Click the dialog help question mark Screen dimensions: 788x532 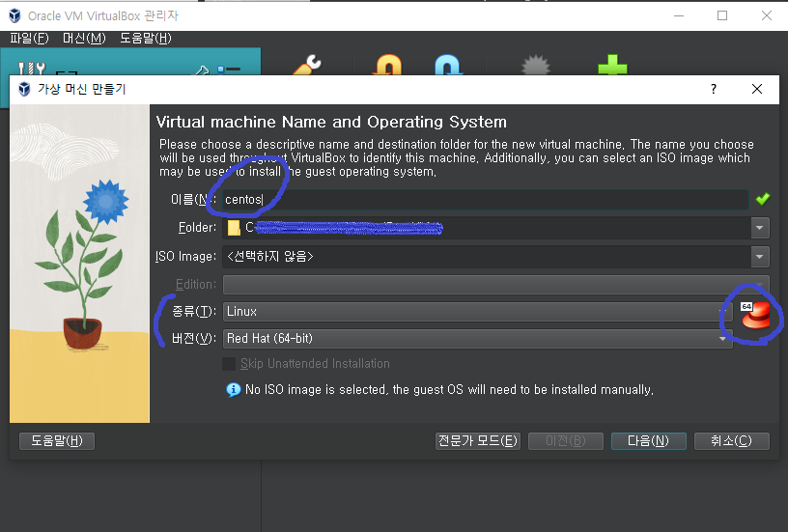(714, 89)
